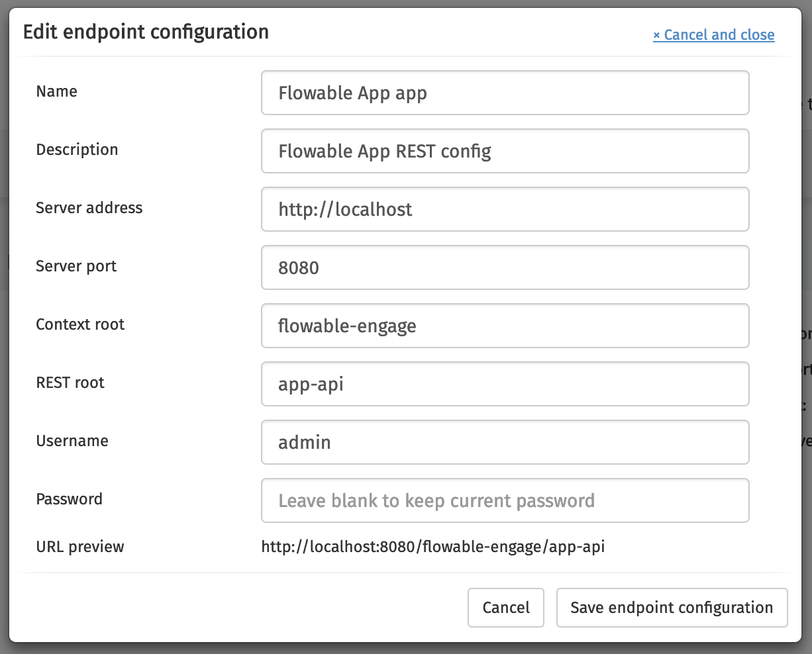The image size is (812, 654).
Task: Click the 'Server address' label
Action: click(x=89, y=208)
